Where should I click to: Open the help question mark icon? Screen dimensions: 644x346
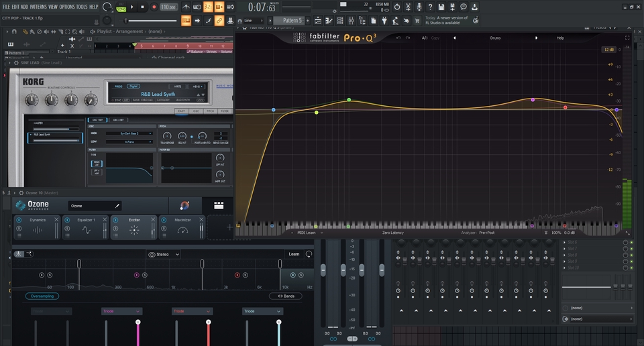pyautogui.click(x=430, y=7)
